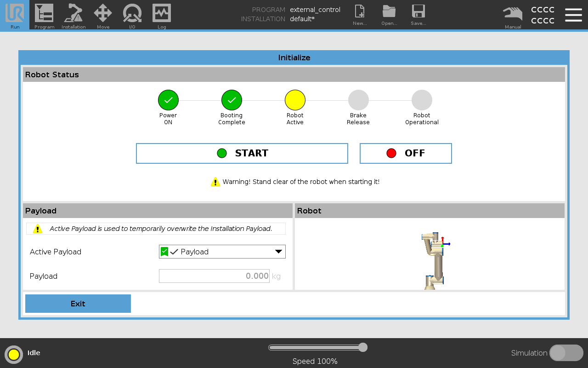The image size is (588, 368).
Task: Select the Run tab
Action: coord(15,15)
